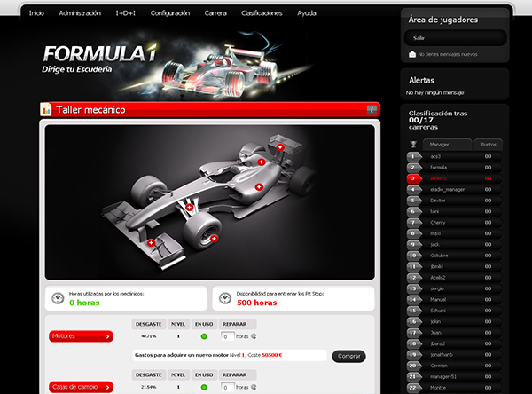Select the engine cover plus marker

[x=261, y=162]
